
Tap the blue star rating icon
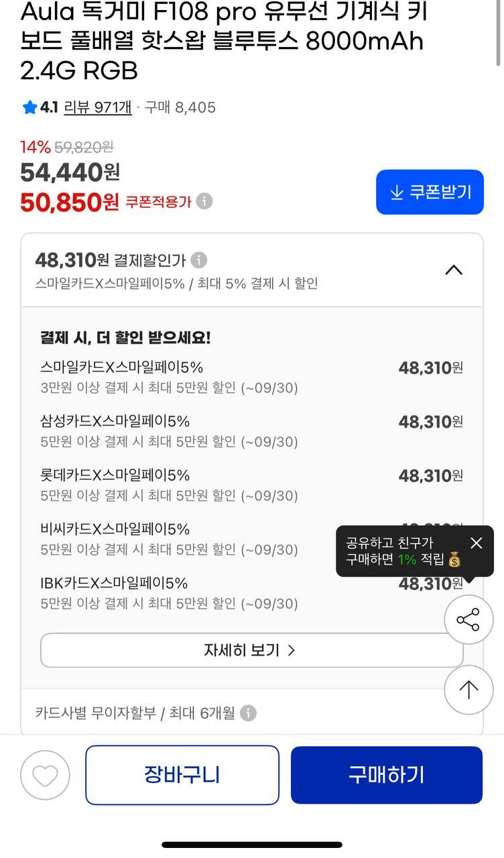[29, 107]
